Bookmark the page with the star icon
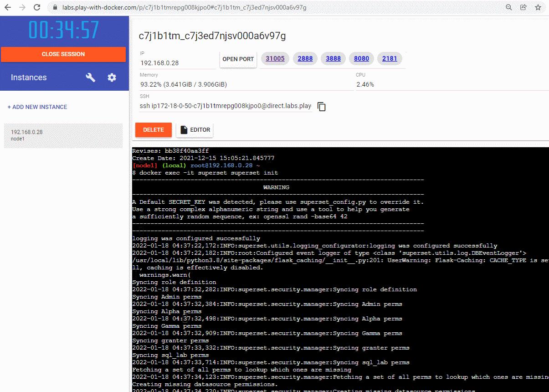This screenshot has height=392, width=549. click(x=538, y=7)
